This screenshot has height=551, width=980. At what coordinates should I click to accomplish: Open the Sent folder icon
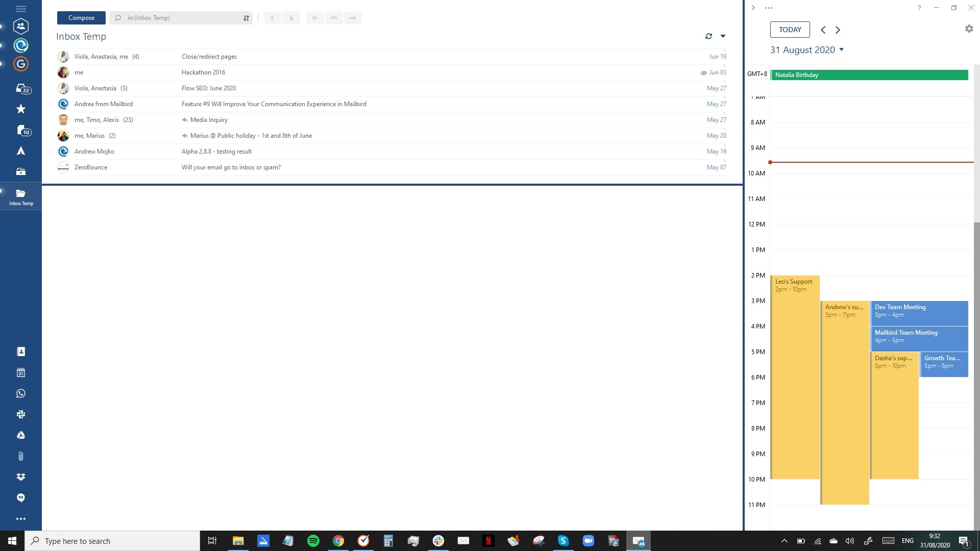[21, 151]
